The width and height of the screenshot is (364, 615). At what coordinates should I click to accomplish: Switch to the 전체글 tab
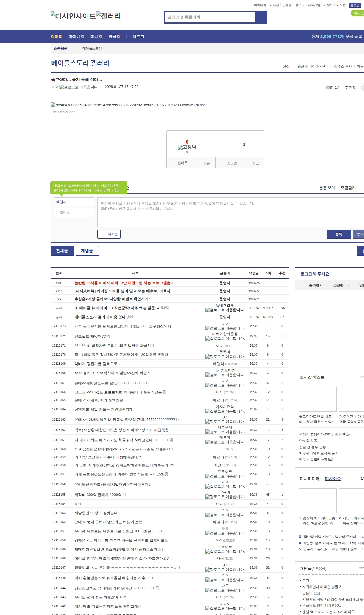(x=62, y=251)
